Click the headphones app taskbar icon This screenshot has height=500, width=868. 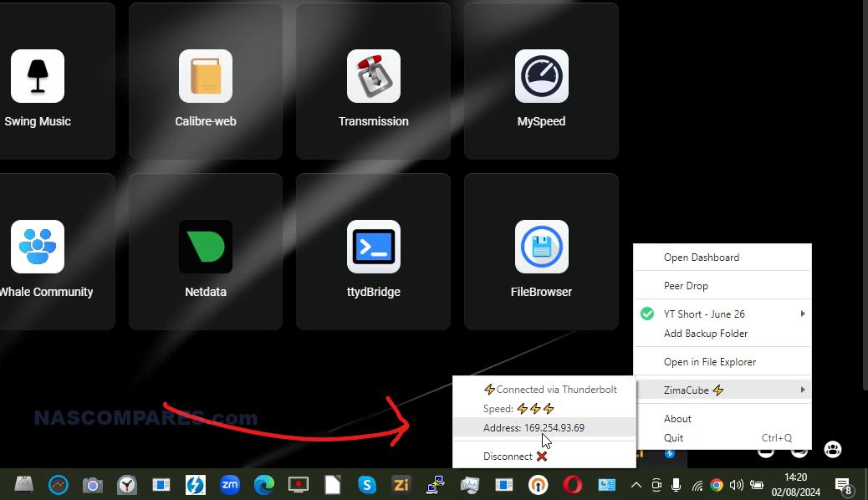pos(538,485)
